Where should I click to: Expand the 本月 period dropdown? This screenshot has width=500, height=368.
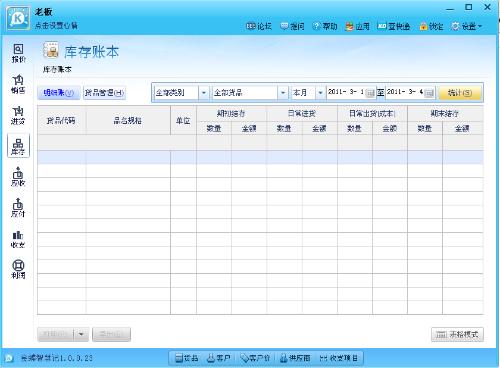320,93
